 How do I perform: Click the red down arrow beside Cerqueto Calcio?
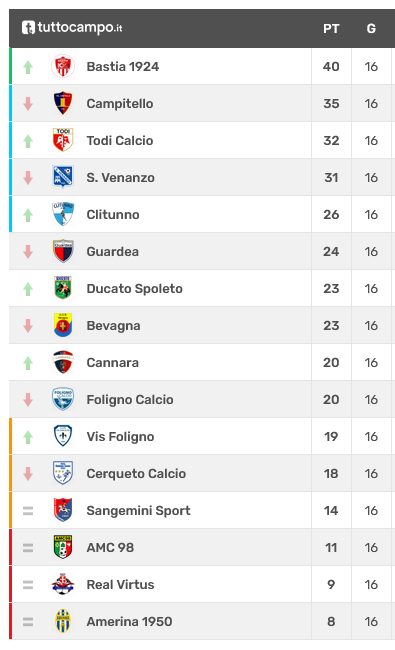28,473
